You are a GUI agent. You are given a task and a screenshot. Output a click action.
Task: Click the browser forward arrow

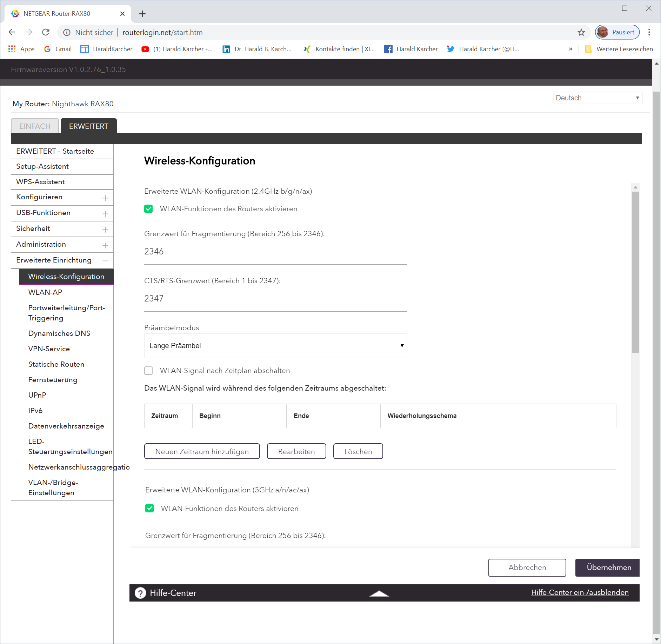pyautogui.click(x=29, y=32)
